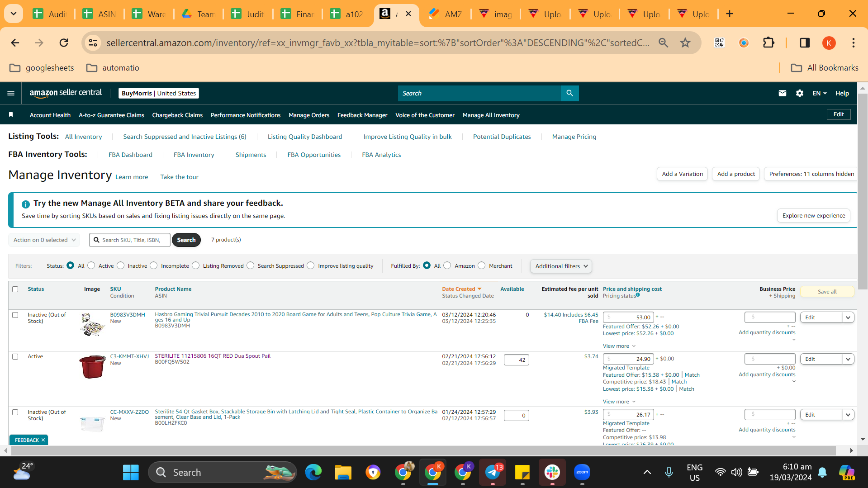Open the messages envelope icon
Viewport: 868px width, 488px height.
coord(782,93)
